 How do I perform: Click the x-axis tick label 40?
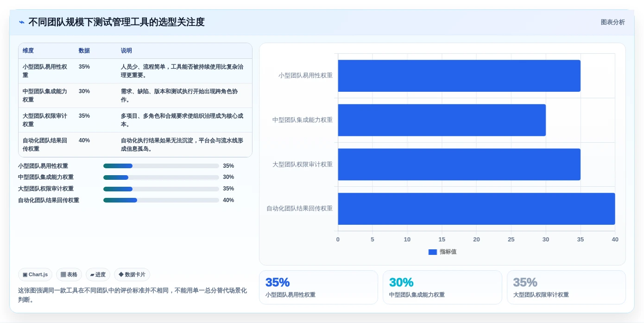(615, 240)
